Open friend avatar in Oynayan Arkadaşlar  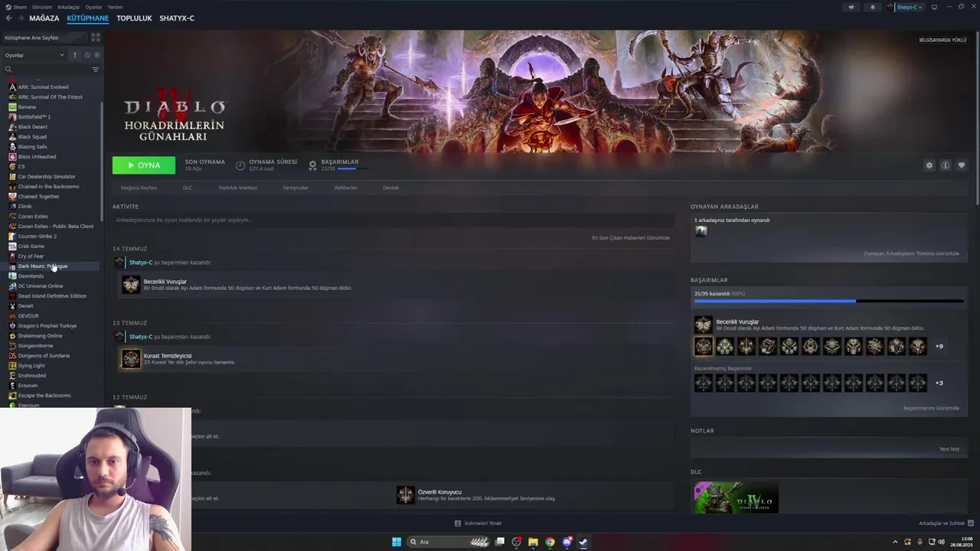701,231
